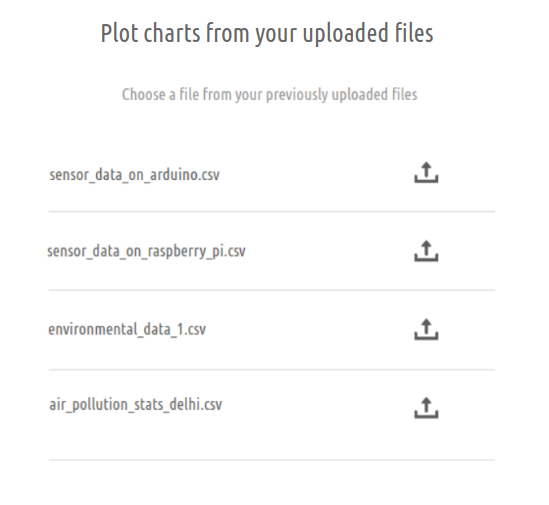Select the sensor_data_on_arduino.csv file name

(x=134, y=174)
